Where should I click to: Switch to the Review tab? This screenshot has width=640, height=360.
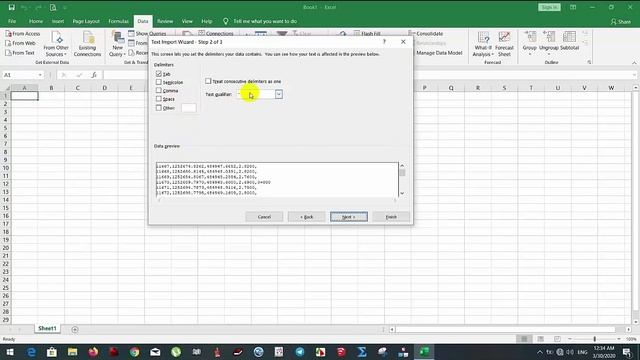(x=165, y=21)
